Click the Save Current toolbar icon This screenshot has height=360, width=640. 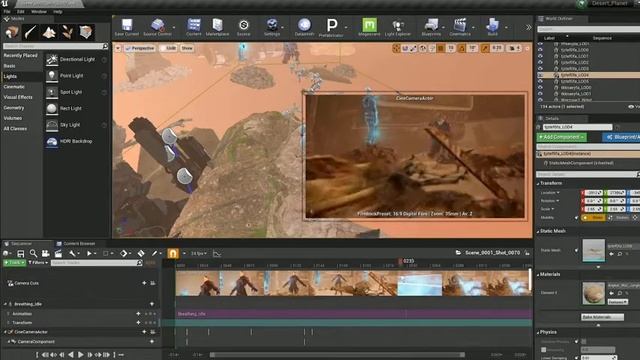[x=127, y=27]
